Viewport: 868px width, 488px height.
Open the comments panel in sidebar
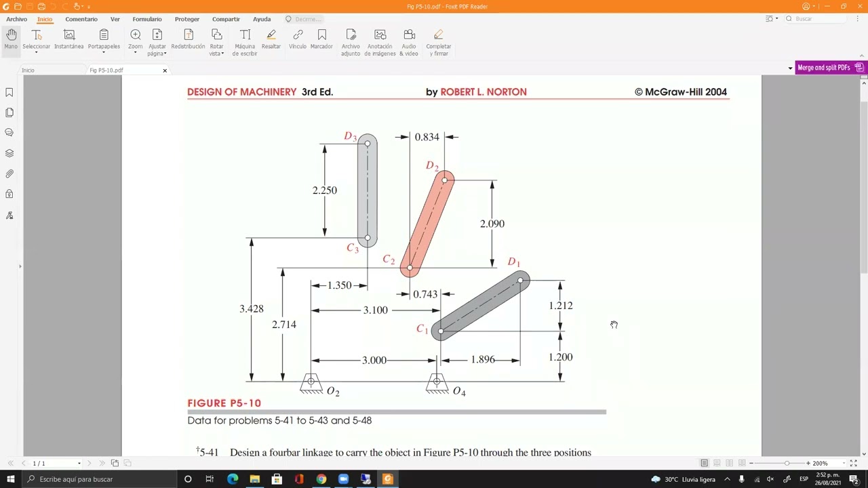[x=9, y=133]
